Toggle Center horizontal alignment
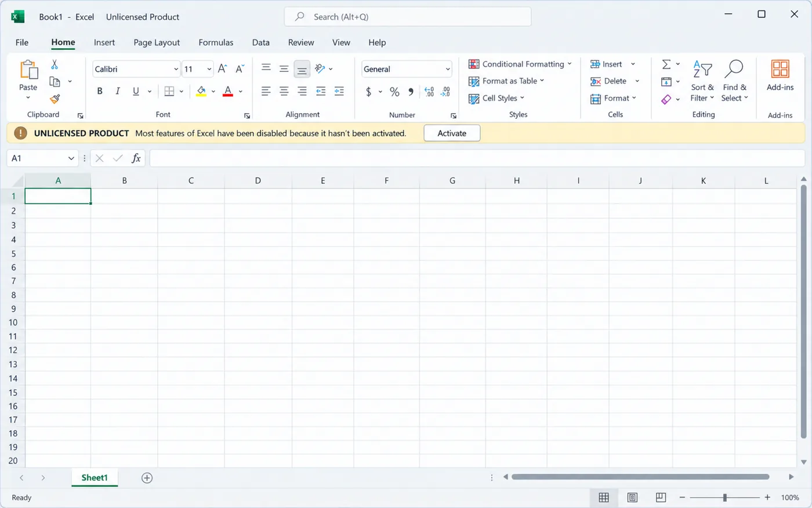Screen dimensions: 812x508 click(284, 91)
